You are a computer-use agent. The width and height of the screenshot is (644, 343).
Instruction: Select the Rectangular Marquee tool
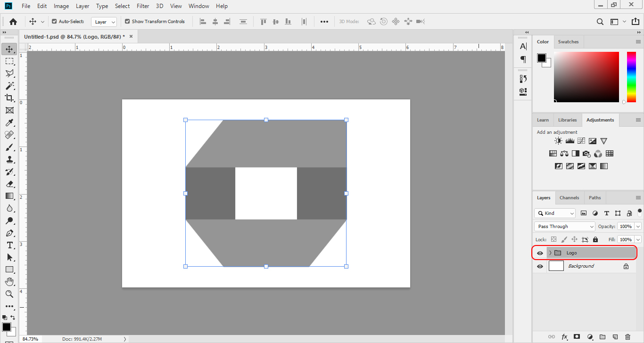9,61
